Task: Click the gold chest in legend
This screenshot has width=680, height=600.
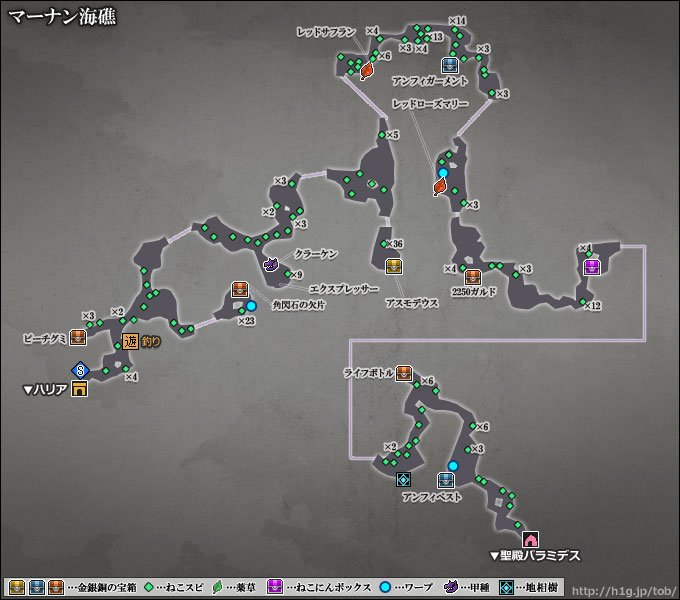Action: pyautogui.click(x=17, y=588)
